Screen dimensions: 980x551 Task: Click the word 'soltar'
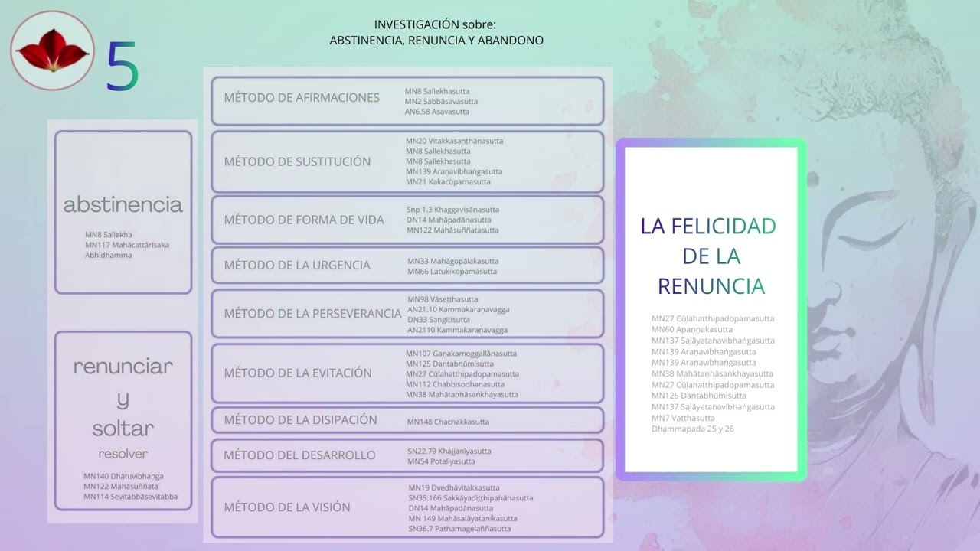[x=122, y=429]
